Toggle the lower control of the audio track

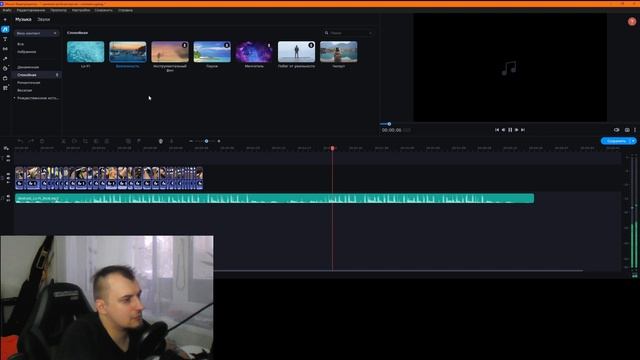pyautogui.click(x=8, y=200)
